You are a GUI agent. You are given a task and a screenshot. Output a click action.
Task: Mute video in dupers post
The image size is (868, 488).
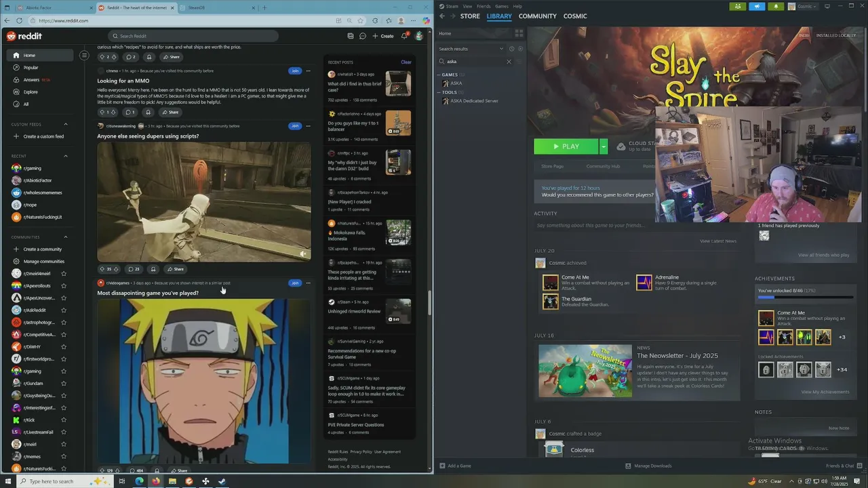[x=303, y=253]
